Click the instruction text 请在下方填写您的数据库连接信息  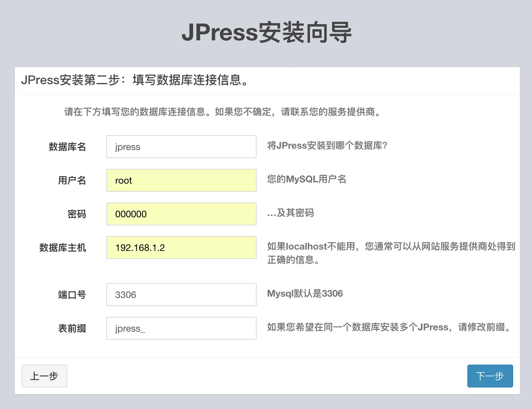[135, 112]
